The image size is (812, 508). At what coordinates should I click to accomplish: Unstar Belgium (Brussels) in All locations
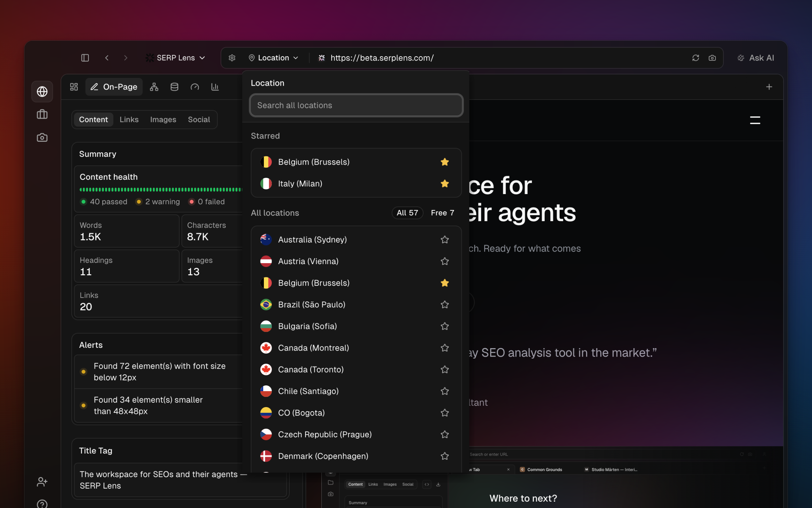pos(445,283)
